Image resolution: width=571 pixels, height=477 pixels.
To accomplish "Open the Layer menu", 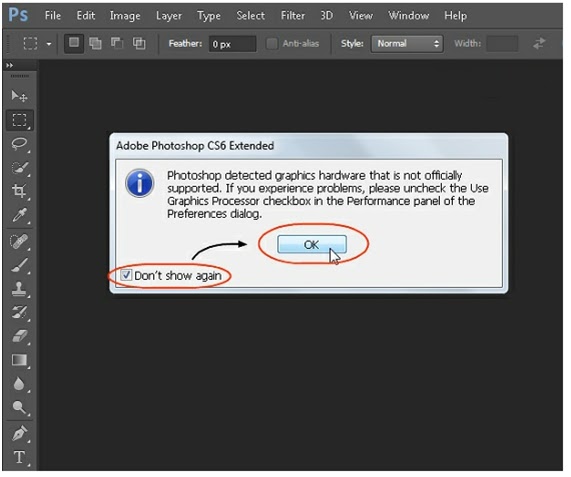I will pyautogui.click(x=169, y=16).
